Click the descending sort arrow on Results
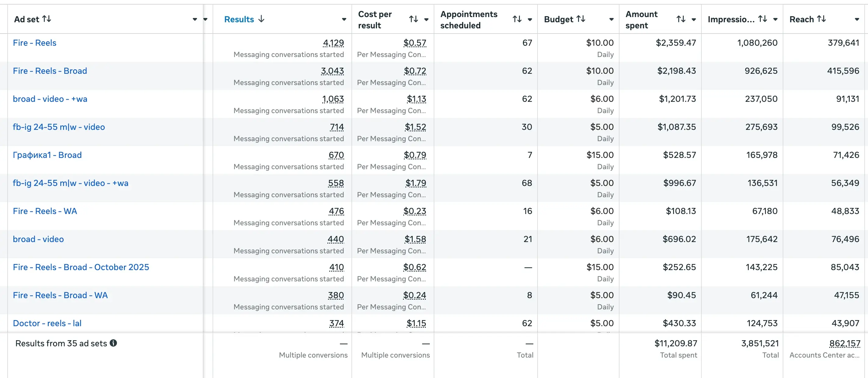Screen dimensions: 868x378 click(x=262, y=19)
